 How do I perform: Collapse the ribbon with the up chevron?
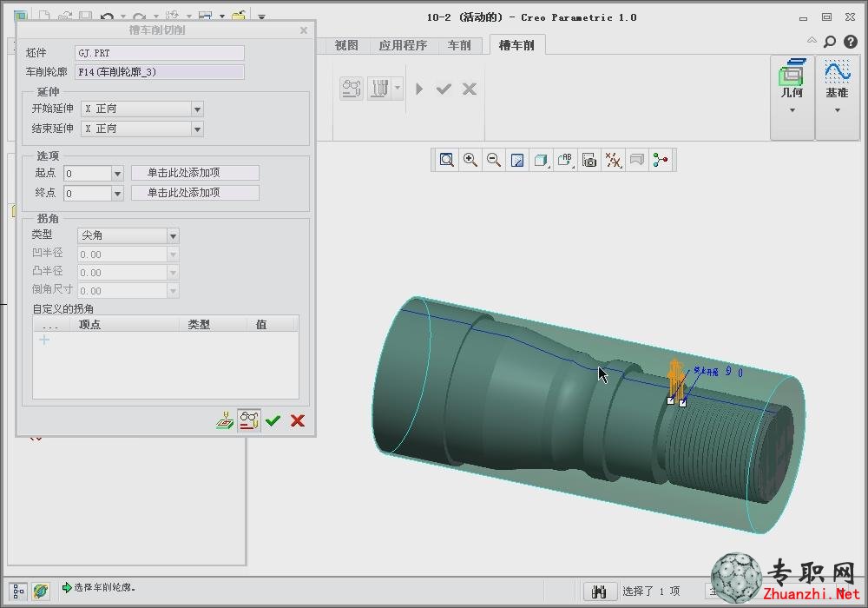click(x=812, y=41)
